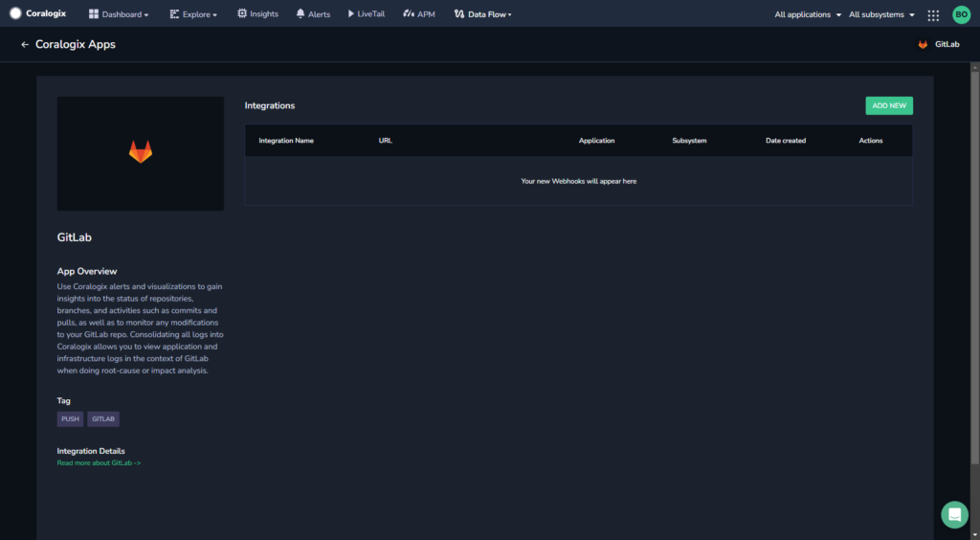The height and width of the screenshot is (540, 980).
Task: Navigate to APM
Action: point(419,13)
